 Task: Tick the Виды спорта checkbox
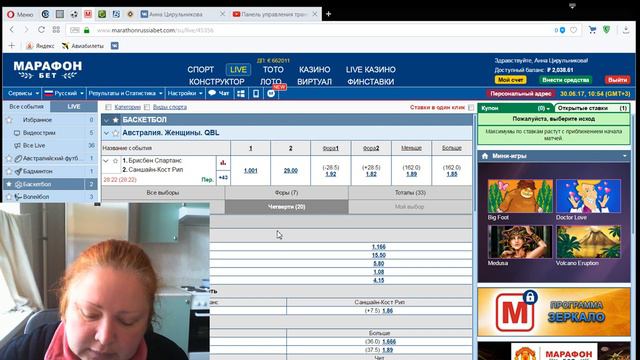pos(147,107)
